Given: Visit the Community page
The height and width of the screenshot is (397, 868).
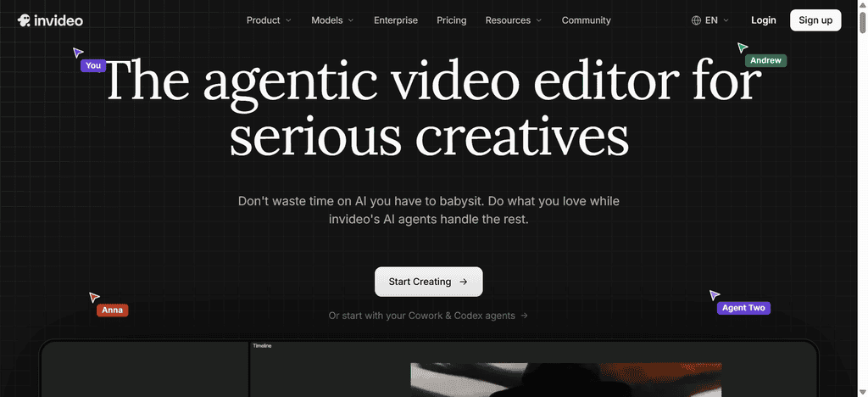Looking at the screenshot, I should tap(587, 20).
